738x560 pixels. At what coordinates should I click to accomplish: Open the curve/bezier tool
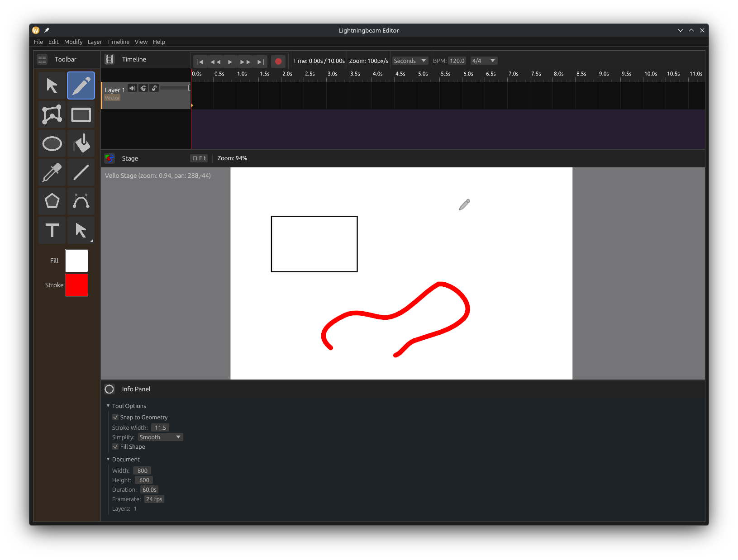81,201
